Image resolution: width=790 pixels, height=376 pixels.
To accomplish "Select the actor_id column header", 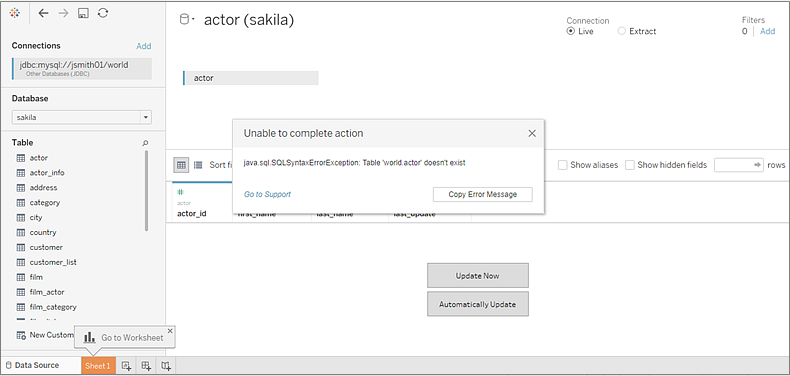I will (x=192, y=213).
